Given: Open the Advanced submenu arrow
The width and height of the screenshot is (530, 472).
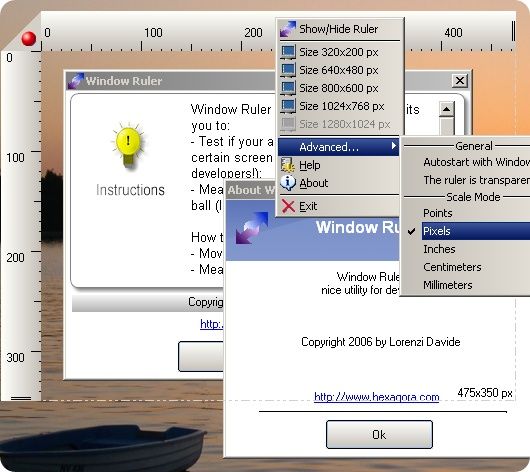Looking at the screenshot, I should tap(393, 146).
